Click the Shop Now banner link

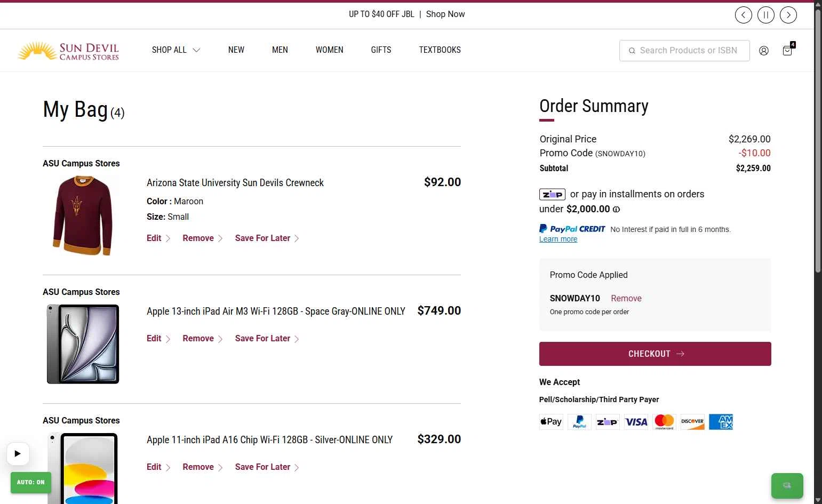[445, 14]
